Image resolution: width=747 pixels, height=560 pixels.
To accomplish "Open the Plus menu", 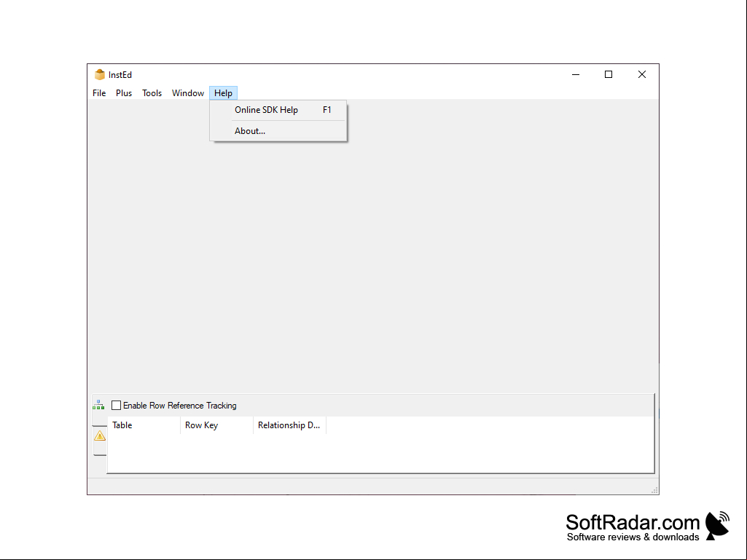I will [x=124, y=93].
